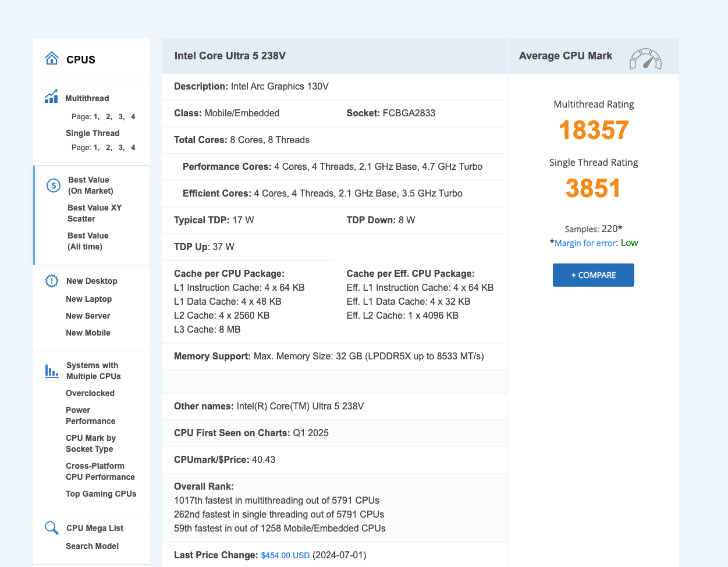
Task: Go to Multithread page 4
Action: pyautogui.click(x=133, y=117)
